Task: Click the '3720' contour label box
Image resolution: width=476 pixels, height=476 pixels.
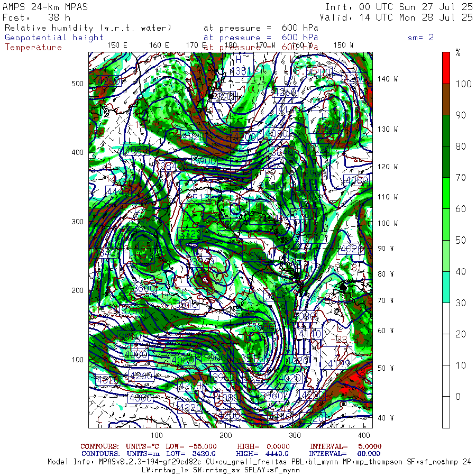Action: [190, 234]
